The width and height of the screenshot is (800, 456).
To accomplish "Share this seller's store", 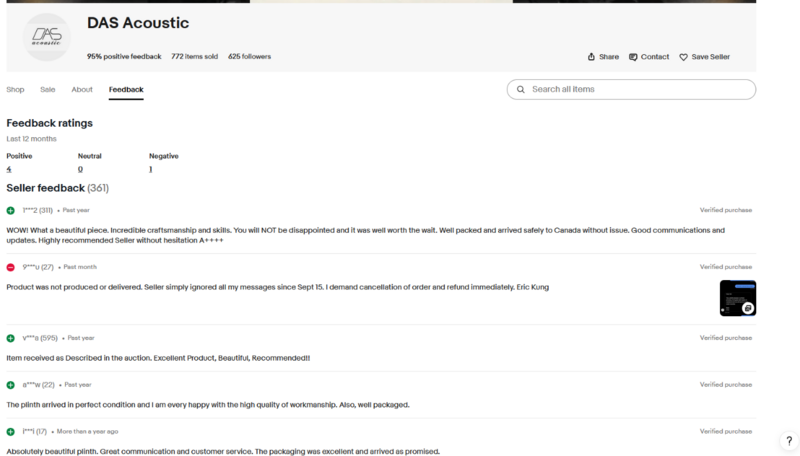I will [603, 57].
